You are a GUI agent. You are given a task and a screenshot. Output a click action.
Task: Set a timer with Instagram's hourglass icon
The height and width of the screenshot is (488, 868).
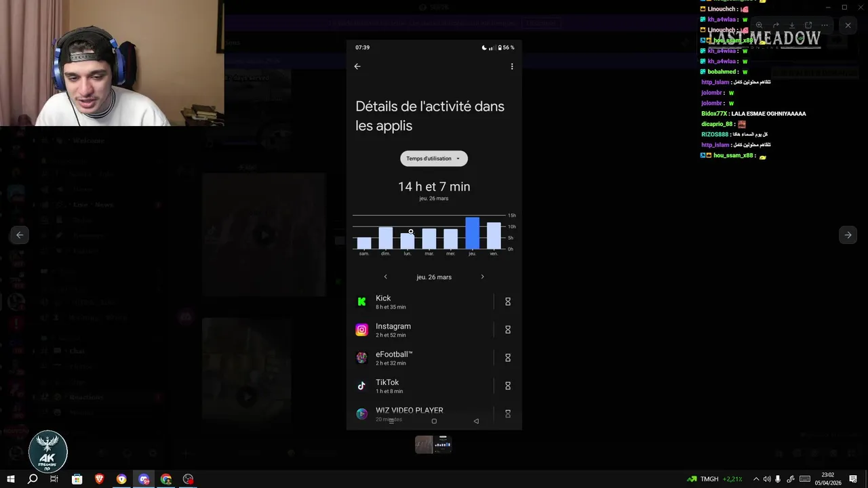(507, 330)
